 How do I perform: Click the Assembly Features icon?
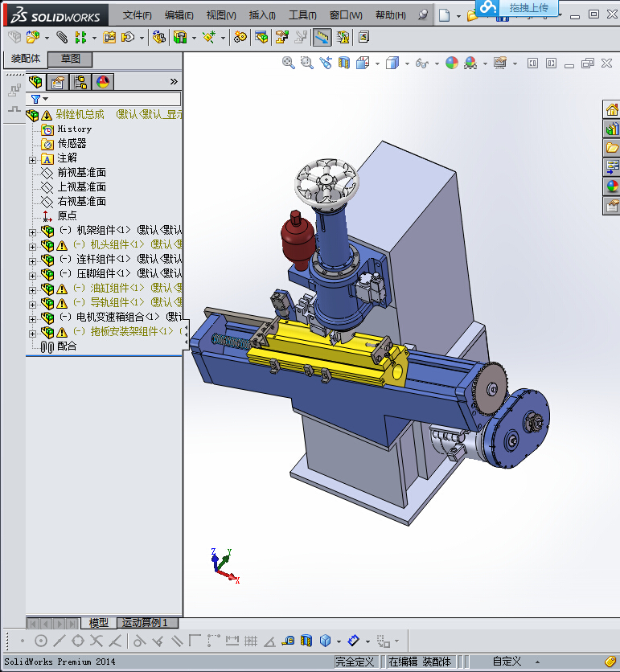pyautogui.click(x=180, y=37)
